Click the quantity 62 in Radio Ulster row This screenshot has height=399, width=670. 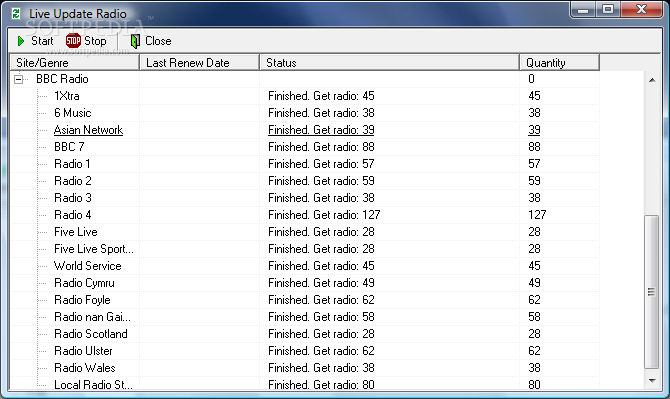pyautogui.click(x=534, y=351)
